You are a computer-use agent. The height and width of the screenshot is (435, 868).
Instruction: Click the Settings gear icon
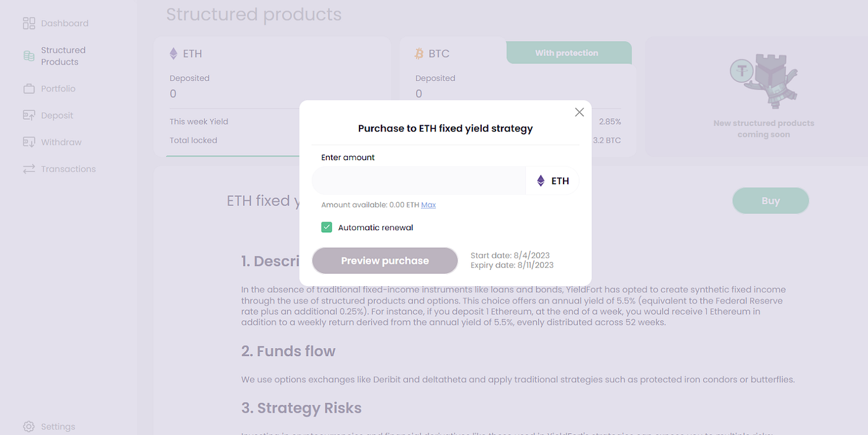29,427
